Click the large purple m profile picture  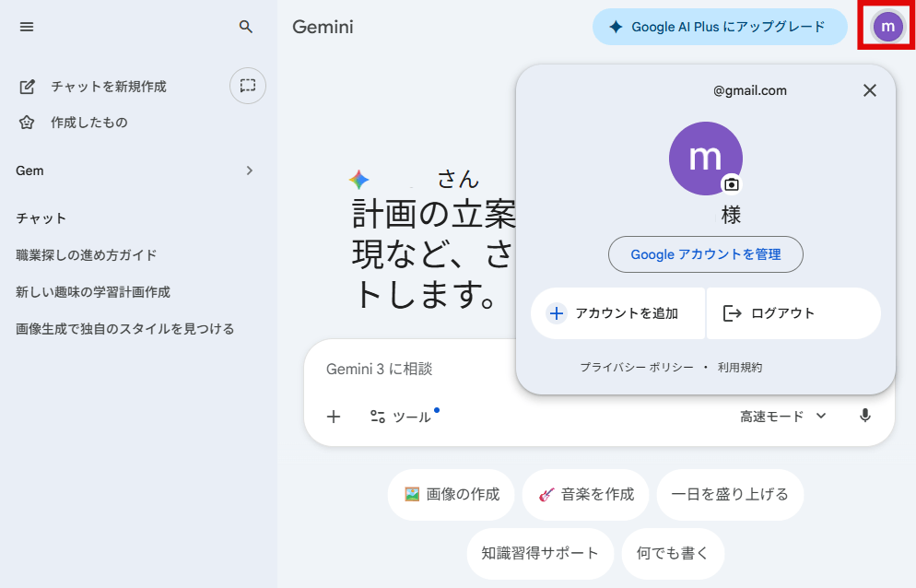point(705,159)
